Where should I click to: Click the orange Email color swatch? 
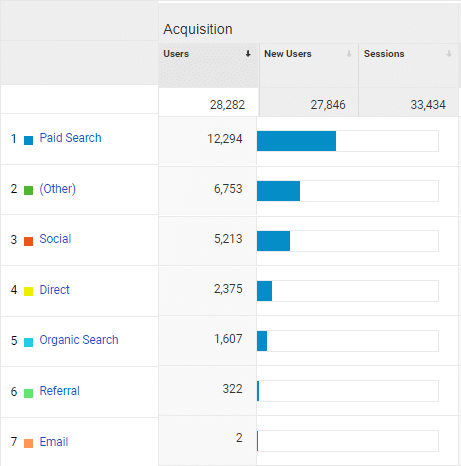(28, 443)
